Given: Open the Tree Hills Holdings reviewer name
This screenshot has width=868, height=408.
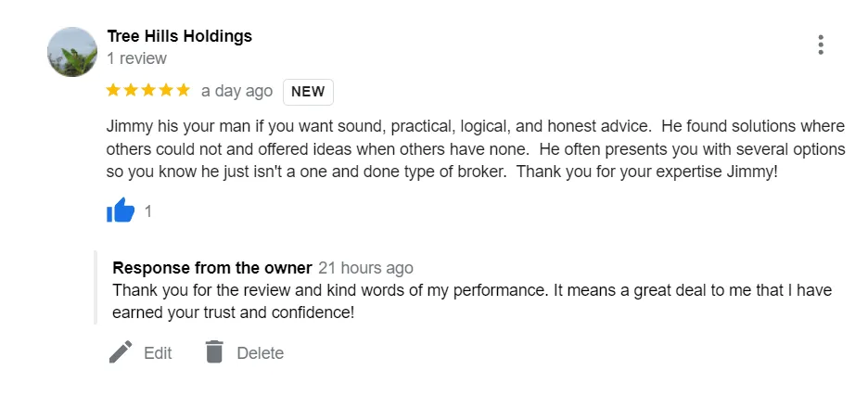Looking at the screenshot, I should tap(179, 36).
